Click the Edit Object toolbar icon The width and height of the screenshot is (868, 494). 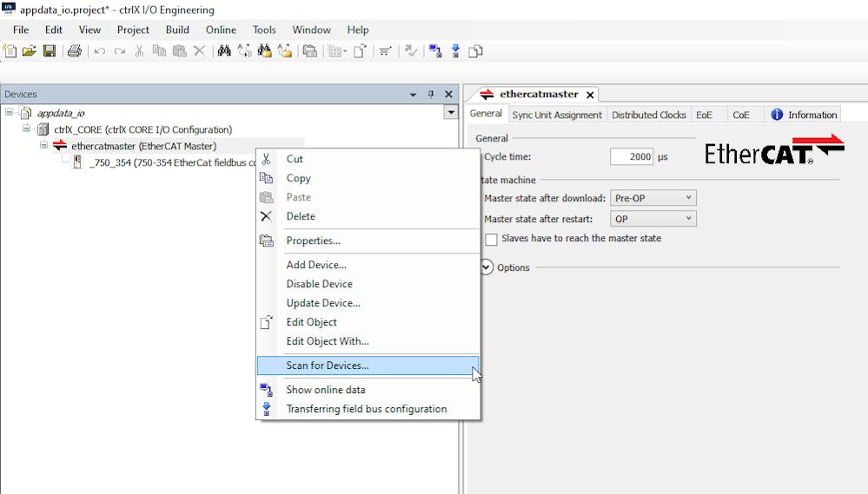(361, 51)
